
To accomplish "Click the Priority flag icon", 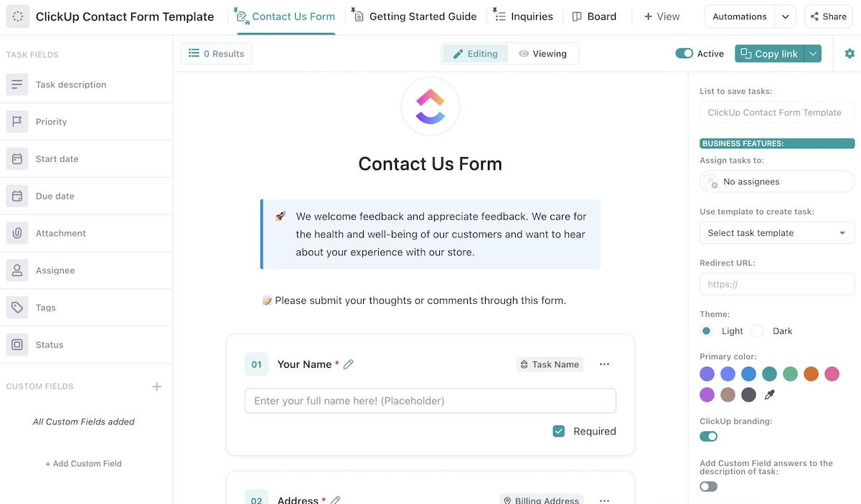I will pos(17,122).
